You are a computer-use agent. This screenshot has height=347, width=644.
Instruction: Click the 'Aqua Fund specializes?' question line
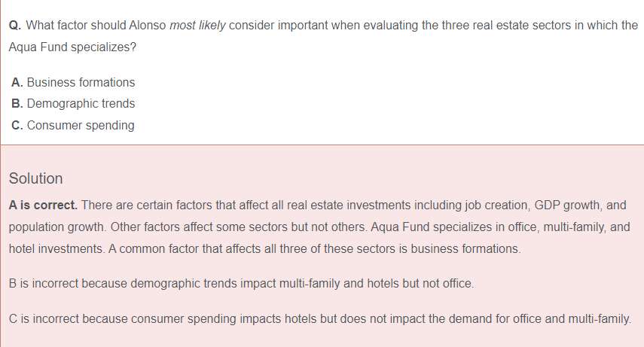pos(72,47)
